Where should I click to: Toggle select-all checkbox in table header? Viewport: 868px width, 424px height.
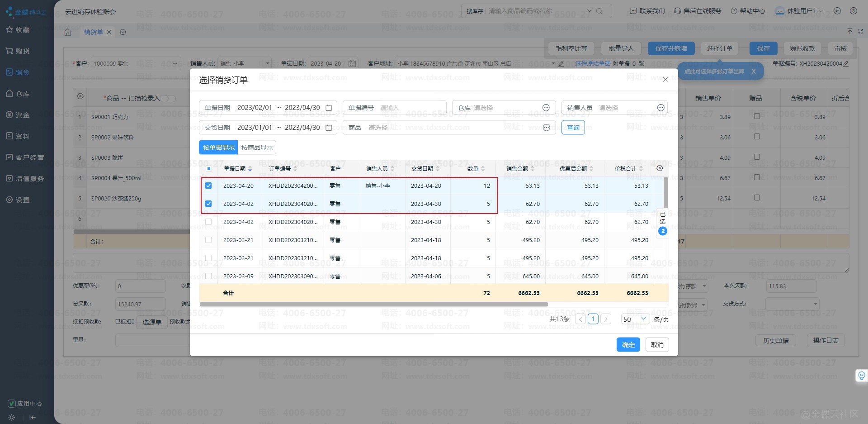(209, 169)
